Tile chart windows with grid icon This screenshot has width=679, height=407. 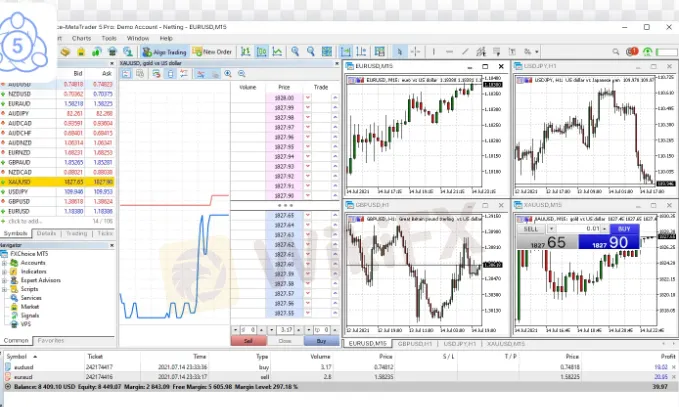coord(327,52)
